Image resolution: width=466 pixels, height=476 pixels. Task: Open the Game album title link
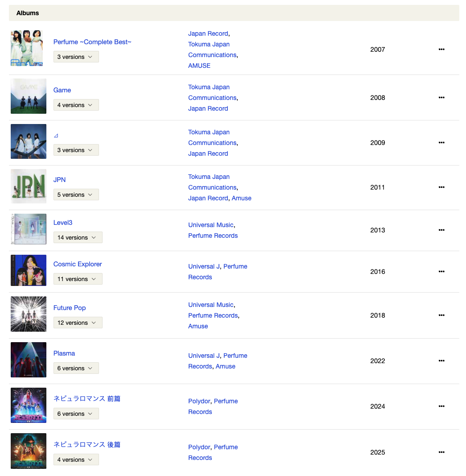coord(62,90)
